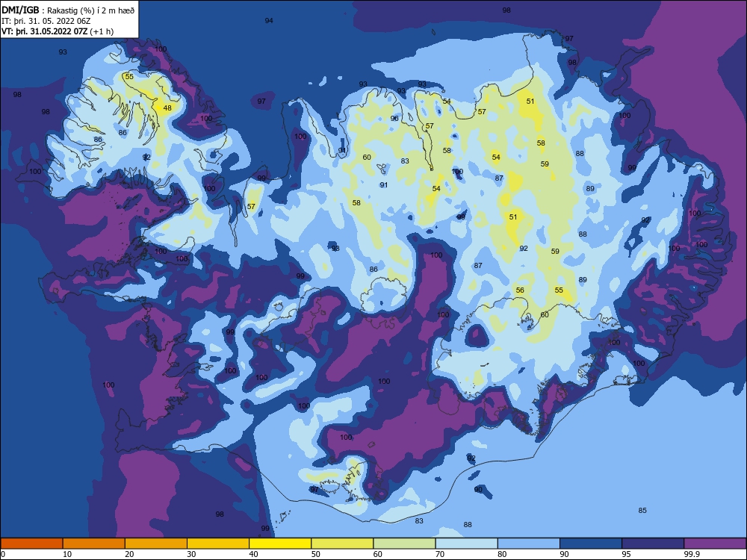This screenshot has height=560, width=747.
Task: Click the '90' humidity value off the coast
Action: click(478, 490)
